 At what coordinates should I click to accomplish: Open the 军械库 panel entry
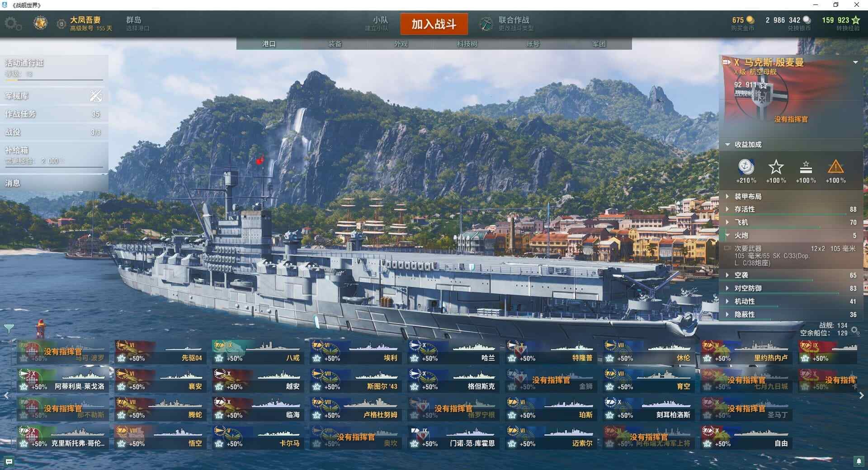54,96
